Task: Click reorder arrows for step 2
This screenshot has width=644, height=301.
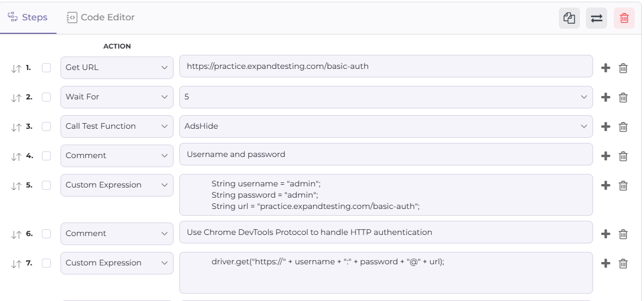Action: coord(16,98)
